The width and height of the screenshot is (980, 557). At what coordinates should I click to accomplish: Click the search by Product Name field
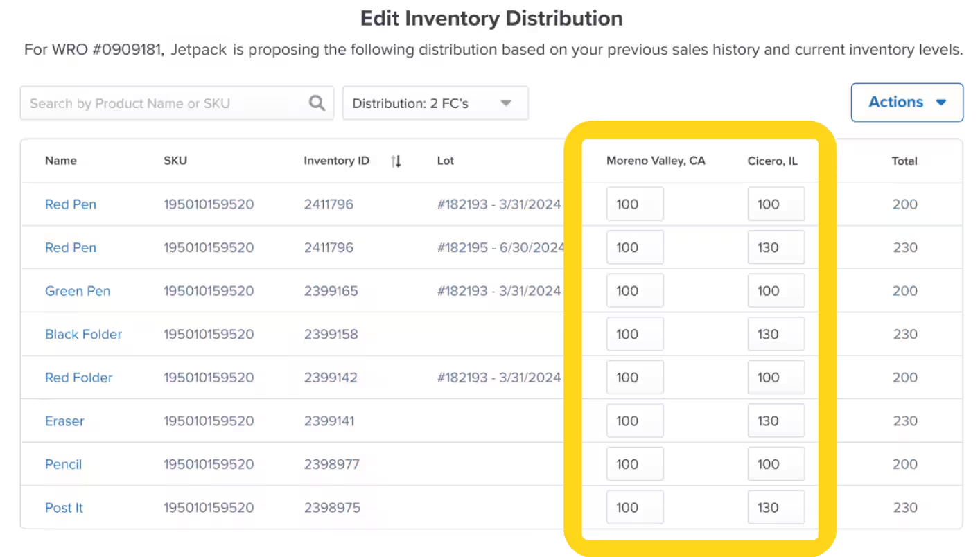pos(159,102)
